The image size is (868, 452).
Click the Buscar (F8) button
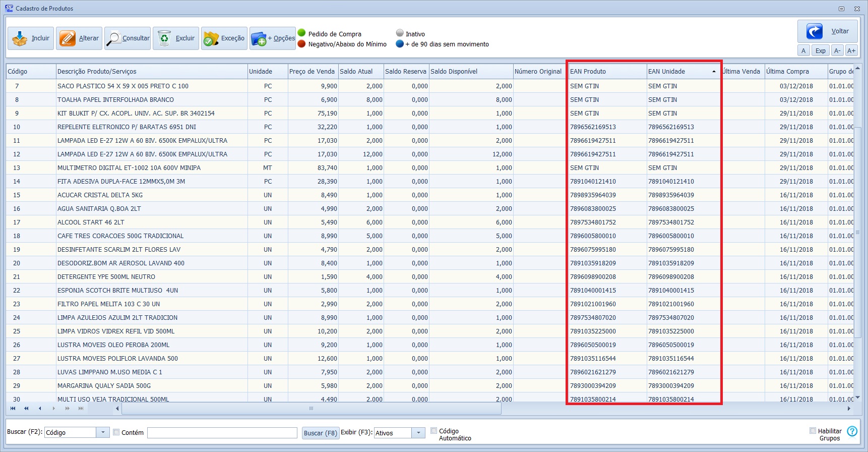[321, 433]
